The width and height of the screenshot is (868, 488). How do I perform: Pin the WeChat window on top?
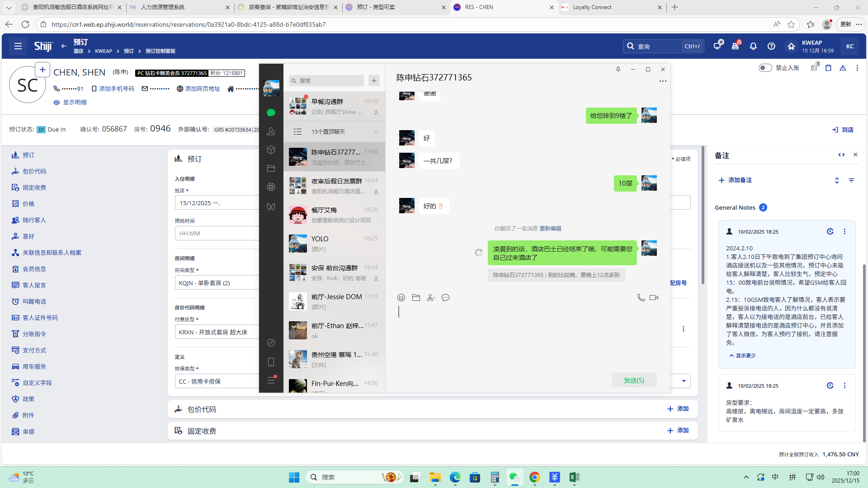click(x=618, y=69)
